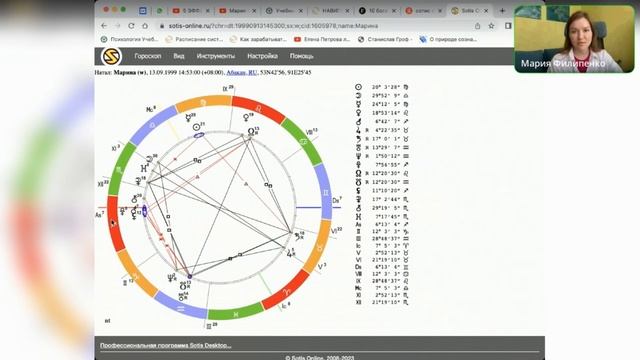Click the Mercury glyph in the chart wheel
The height and width of the screenshot is (360, 640).
point(189,118)
